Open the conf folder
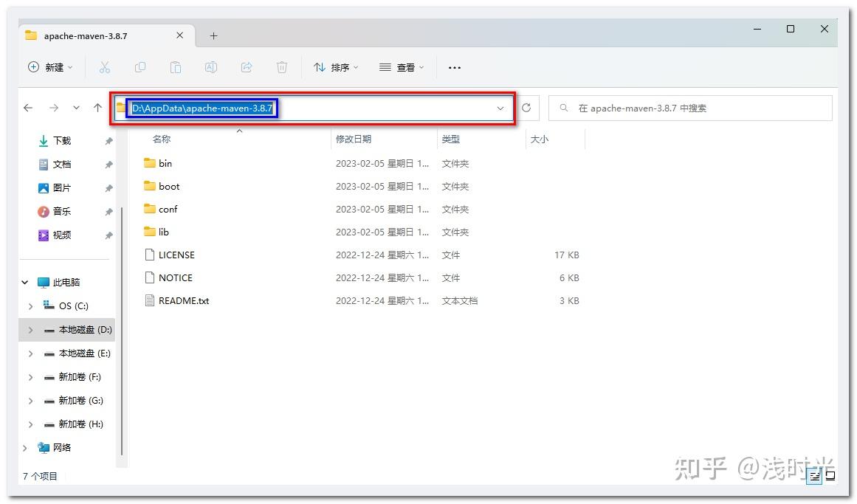 (168, 209)
